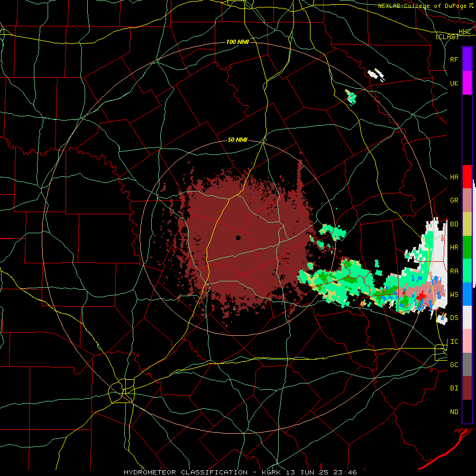Click the HR legend label
476x476 pixels.
coord(454,248)
